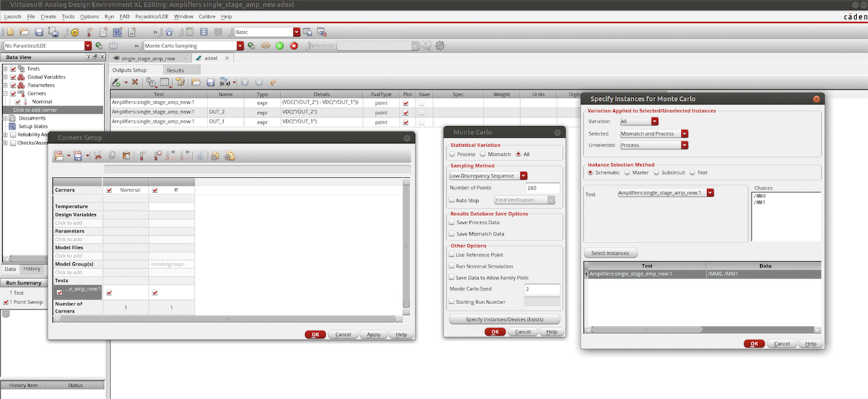Click the yellow gear icon in main toolbar
This screenshot has width=868, height=399.
pos(75,32)
